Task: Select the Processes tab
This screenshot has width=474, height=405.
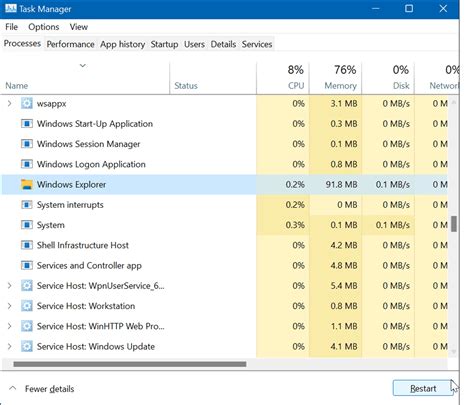Action: (22, 44)
